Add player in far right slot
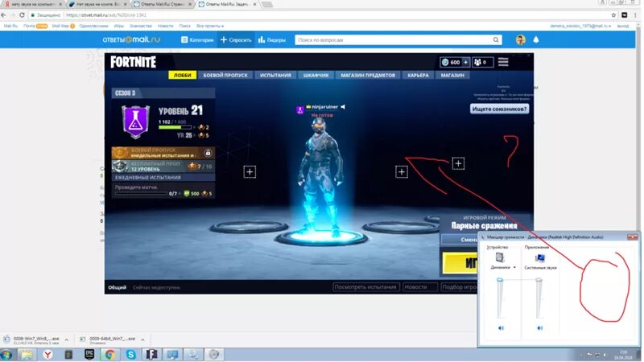 tap(458, 163)
